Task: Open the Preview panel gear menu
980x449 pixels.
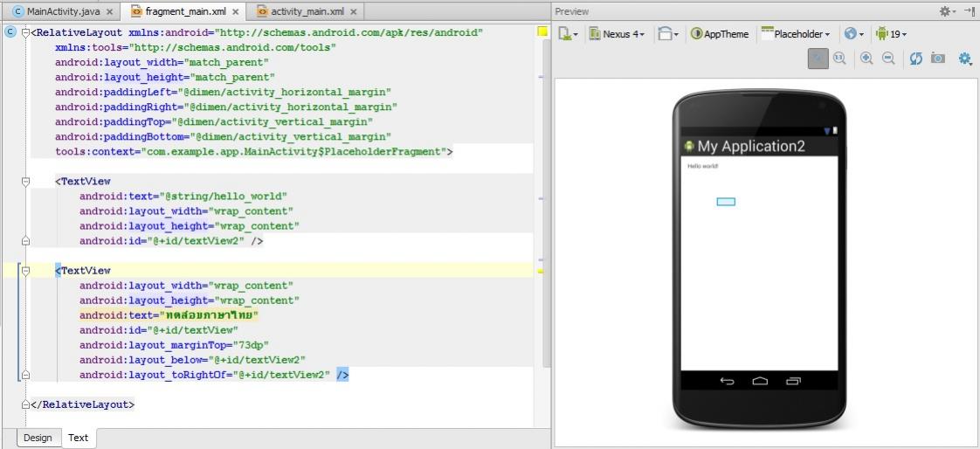Action: (x=947, y=11)
